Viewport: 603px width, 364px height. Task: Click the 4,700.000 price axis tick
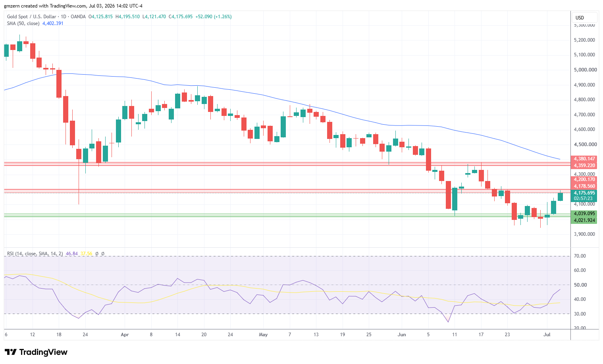tap(584, 115)
